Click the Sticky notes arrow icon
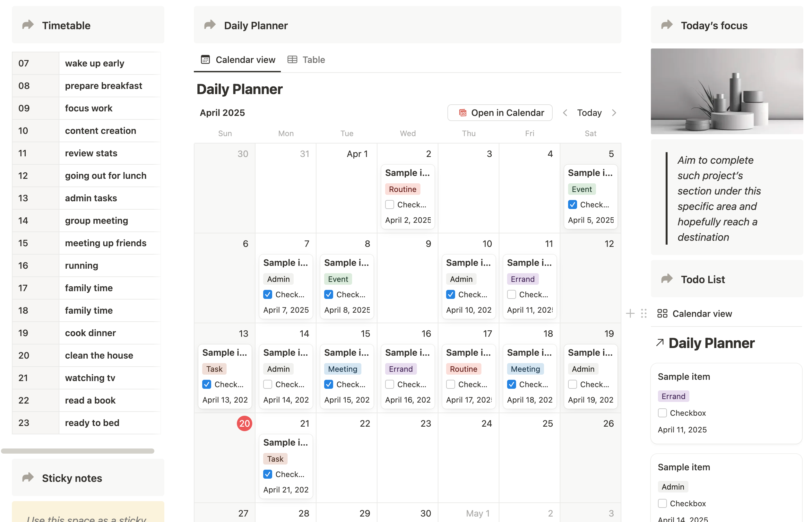 (x=28, y=478)
